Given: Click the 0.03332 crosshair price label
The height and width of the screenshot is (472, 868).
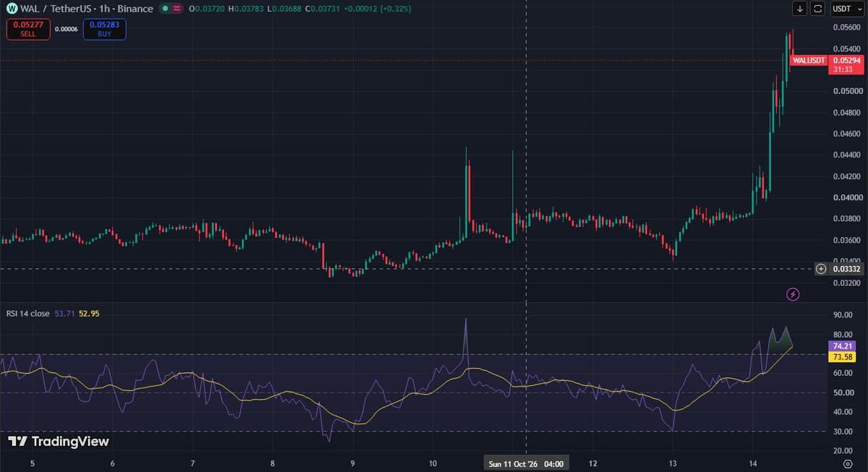Looking at the screenshot, I should coord(845,269).
